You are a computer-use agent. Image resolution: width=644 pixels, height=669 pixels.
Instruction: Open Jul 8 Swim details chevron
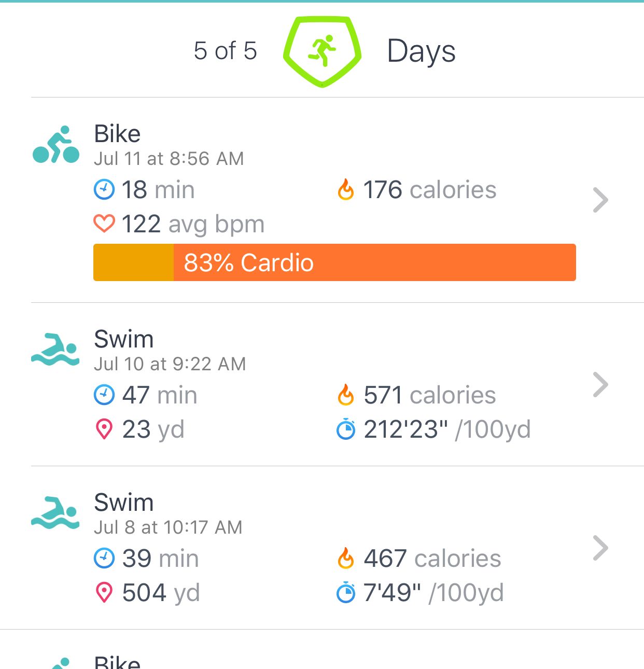[x=600, y=548]
